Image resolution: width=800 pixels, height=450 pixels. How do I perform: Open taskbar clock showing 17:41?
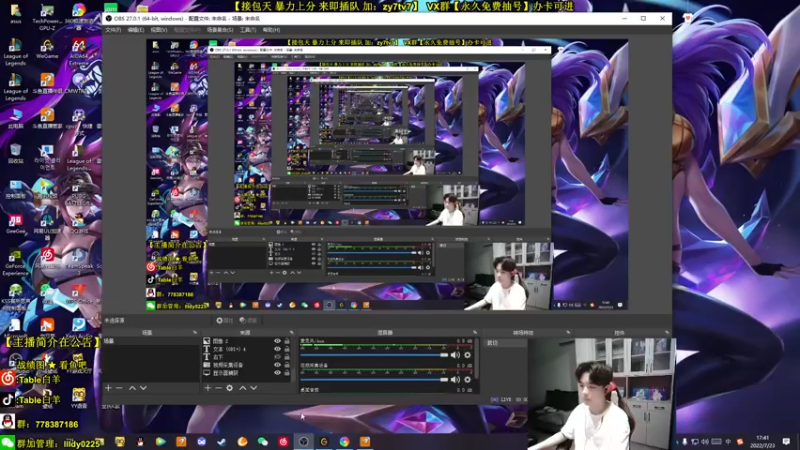(763, 441)
